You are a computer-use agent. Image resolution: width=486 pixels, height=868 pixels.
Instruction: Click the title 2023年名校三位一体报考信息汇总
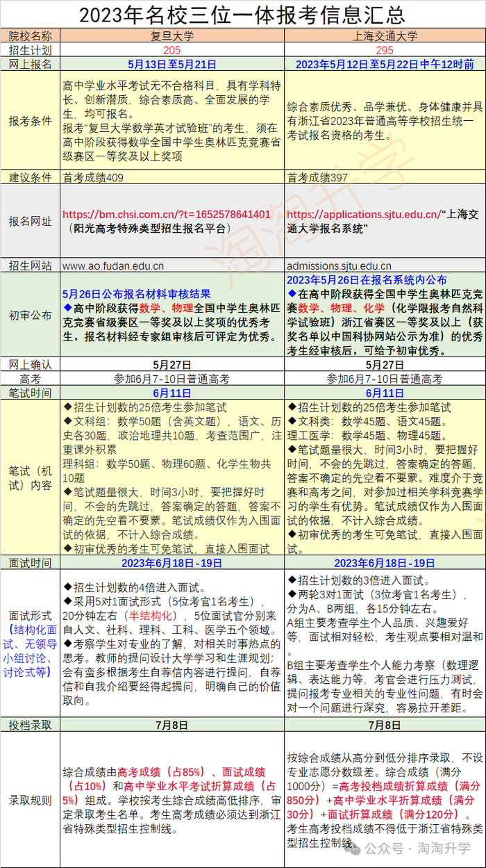tap(242, 15)
